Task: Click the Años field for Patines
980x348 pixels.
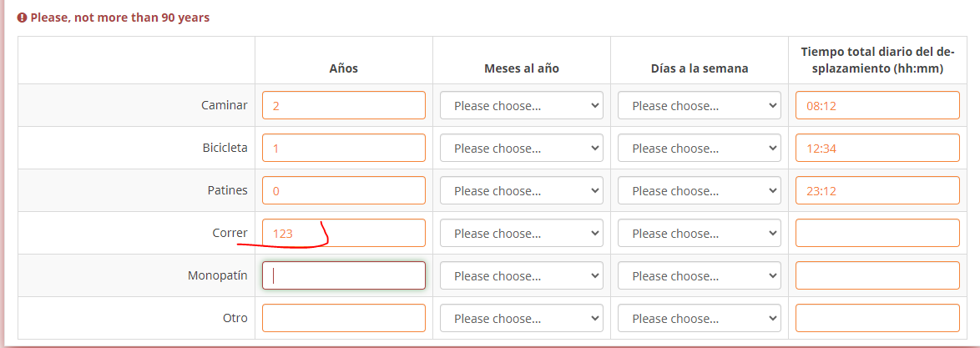Action: point(343,191)
